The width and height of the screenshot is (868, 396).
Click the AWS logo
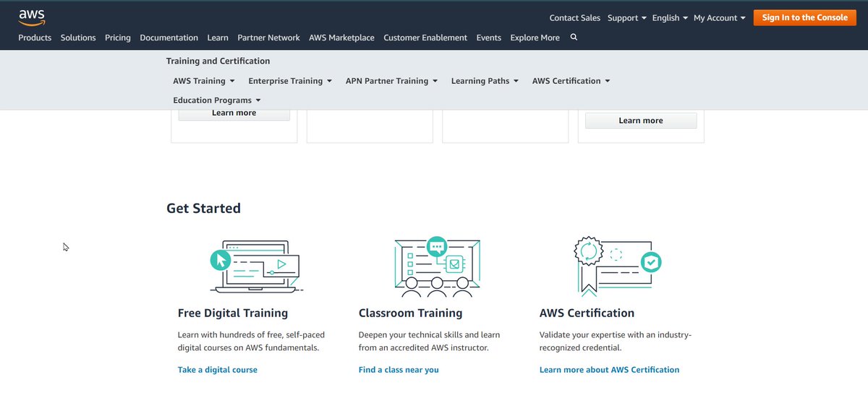33,17
